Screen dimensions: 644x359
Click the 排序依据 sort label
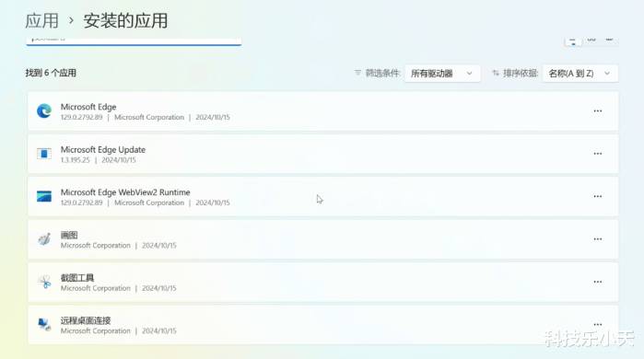tap(521, 73)
